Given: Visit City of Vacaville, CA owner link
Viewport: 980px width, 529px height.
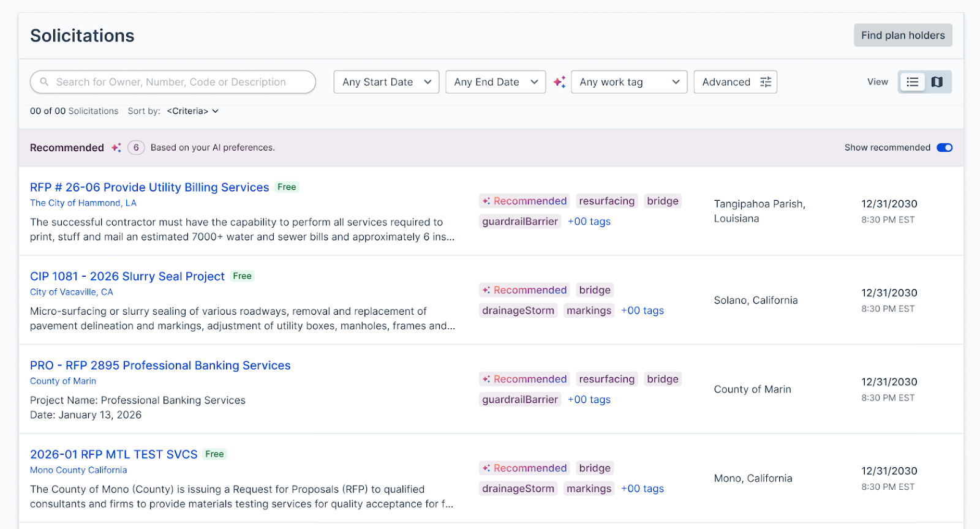Looking at the screenshot, I should 72,292.
